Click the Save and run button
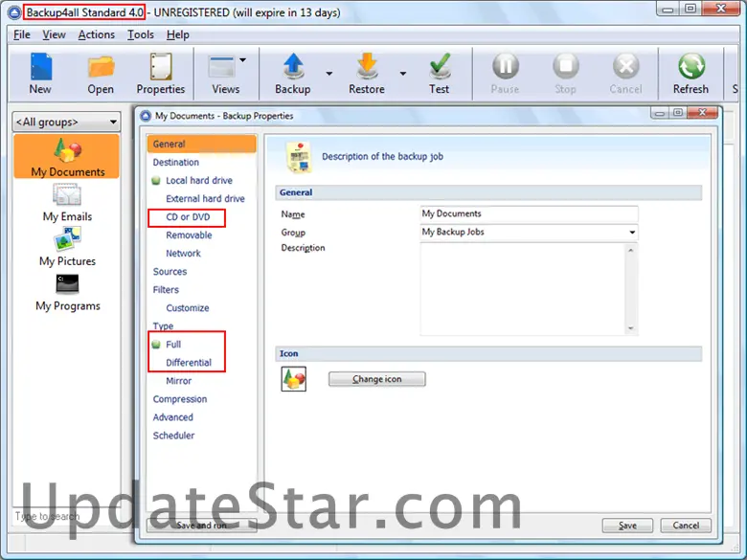The width and height of the screenshot is (747, 560). [x=201, y=526]
